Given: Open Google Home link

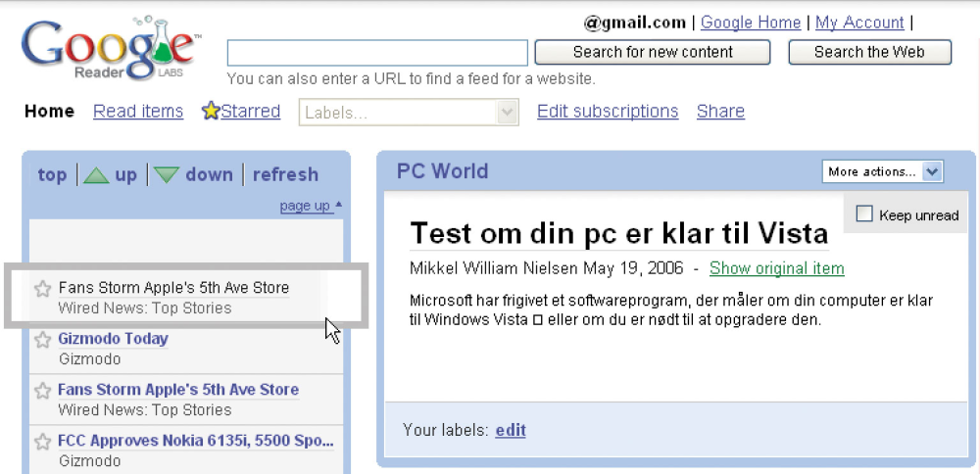Looking at the screenshot, I should pos(751,24).
